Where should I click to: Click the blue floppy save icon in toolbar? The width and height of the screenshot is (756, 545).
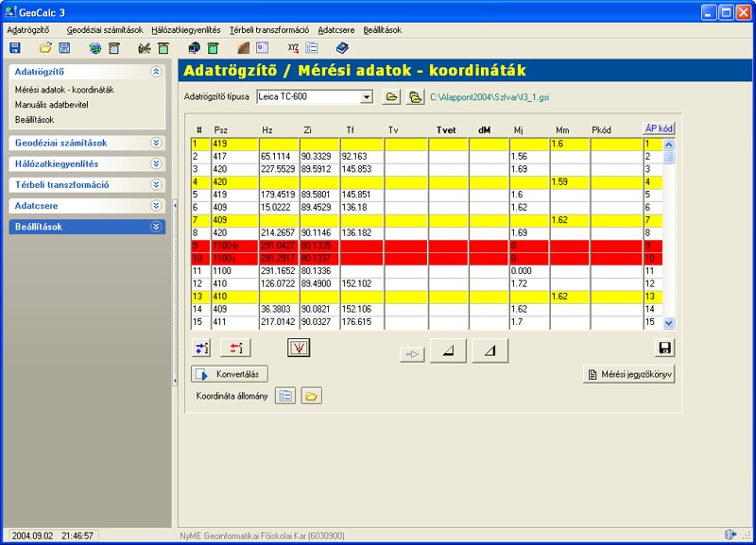15,48
